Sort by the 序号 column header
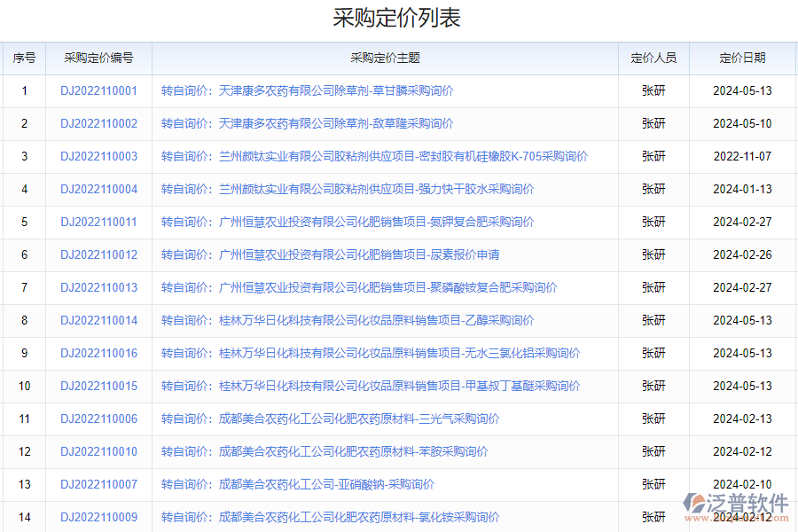 point(24,58)
